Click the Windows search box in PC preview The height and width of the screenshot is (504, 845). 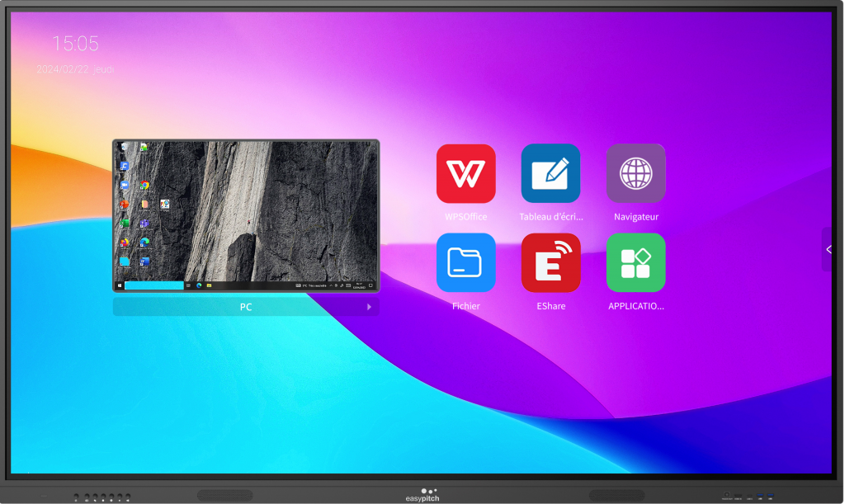point(153,285)
